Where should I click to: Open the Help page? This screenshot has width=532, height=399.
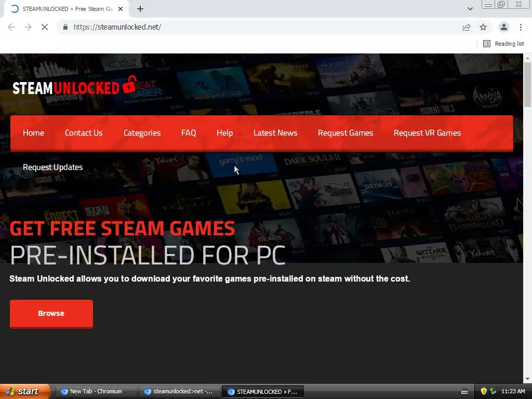pyautogui.click(x=224, y=133)
